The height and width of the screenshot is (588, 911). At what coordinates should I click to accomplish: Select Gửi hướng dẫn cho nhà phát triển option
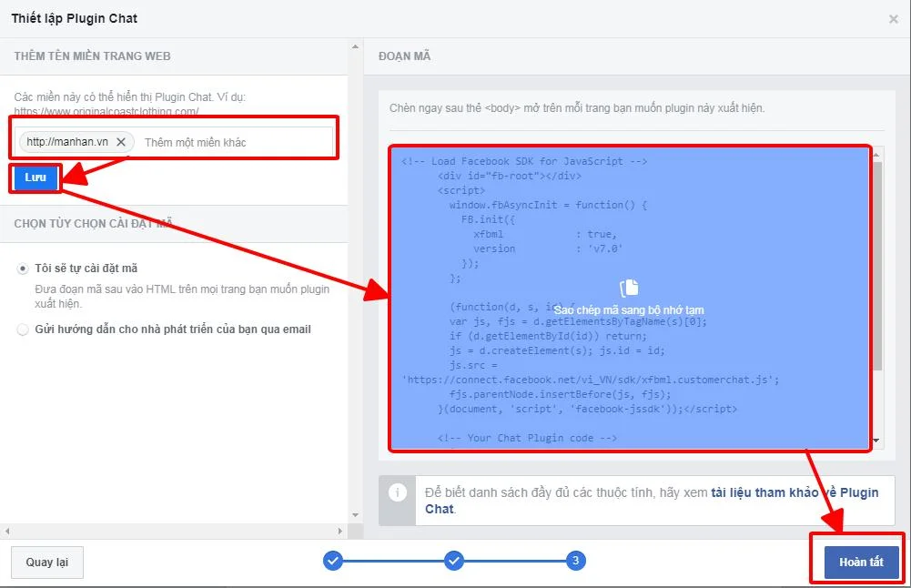pyautogui.click(x=23, y=329)
